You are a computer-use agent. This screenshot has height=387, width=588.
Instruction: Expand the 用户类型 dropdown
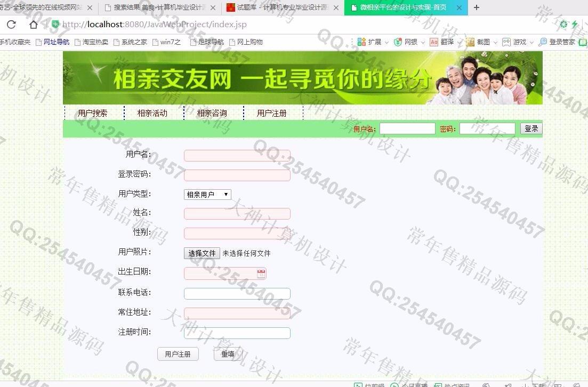pyautogui.click(x=207, y=195)
